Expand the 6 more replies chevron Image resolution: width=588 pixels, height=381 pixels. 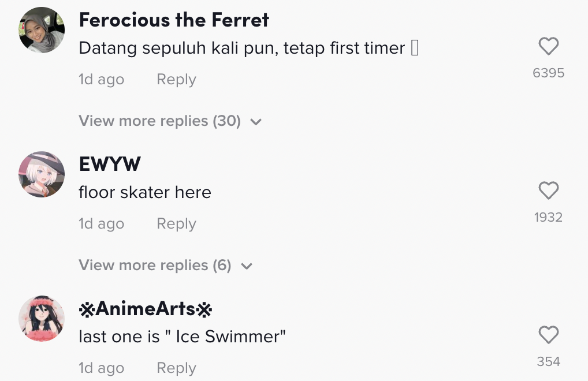click(247, 266)
